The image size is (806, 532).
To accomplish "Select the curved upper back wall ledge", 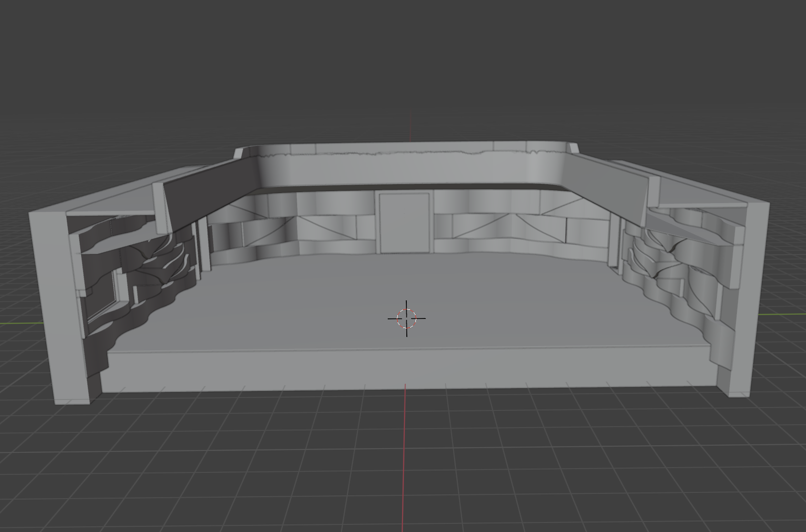I will (410, 170).
